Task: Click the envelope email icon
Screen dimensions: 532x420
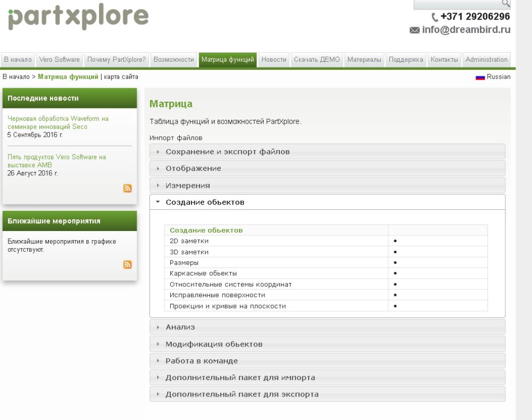Action: [414, 30]
